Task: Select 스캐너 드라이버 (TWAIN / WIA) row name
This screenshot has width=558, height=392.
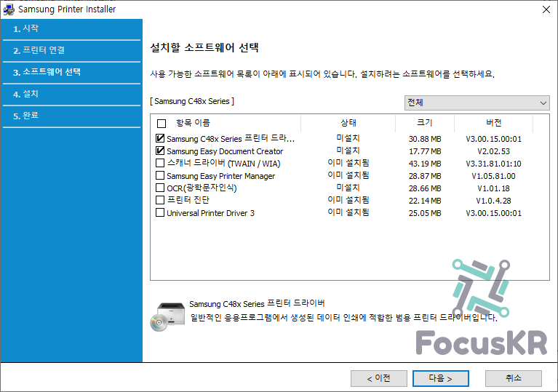Action: (x=223, y=164)
